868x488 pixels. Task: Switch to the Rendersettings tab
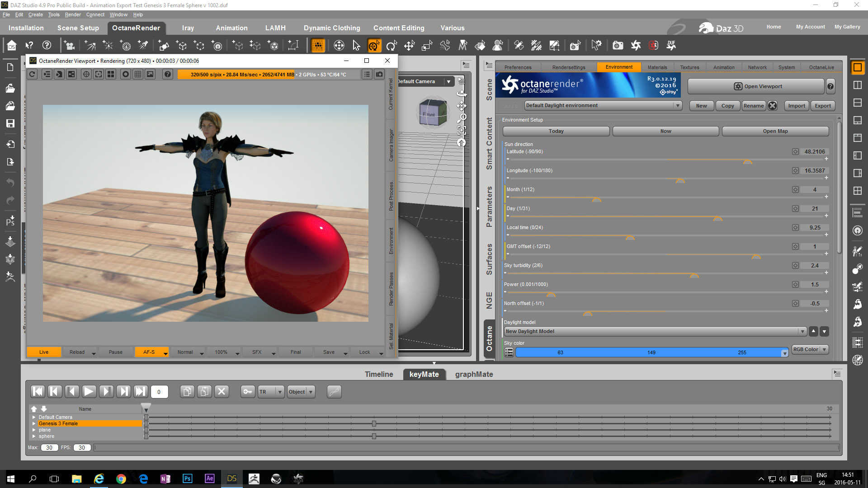pos(568,67)
